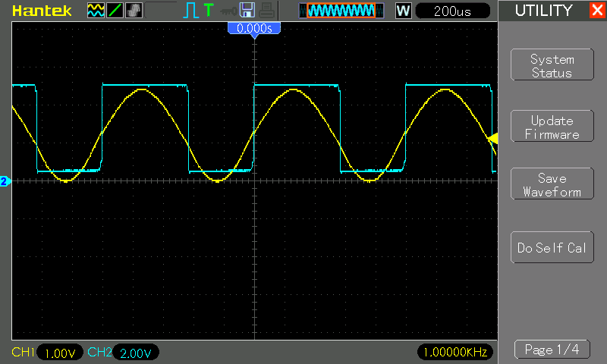607x364 pixels.
Task: Click the 1.00000KHz frequency readout
Action: pos(455,352)
